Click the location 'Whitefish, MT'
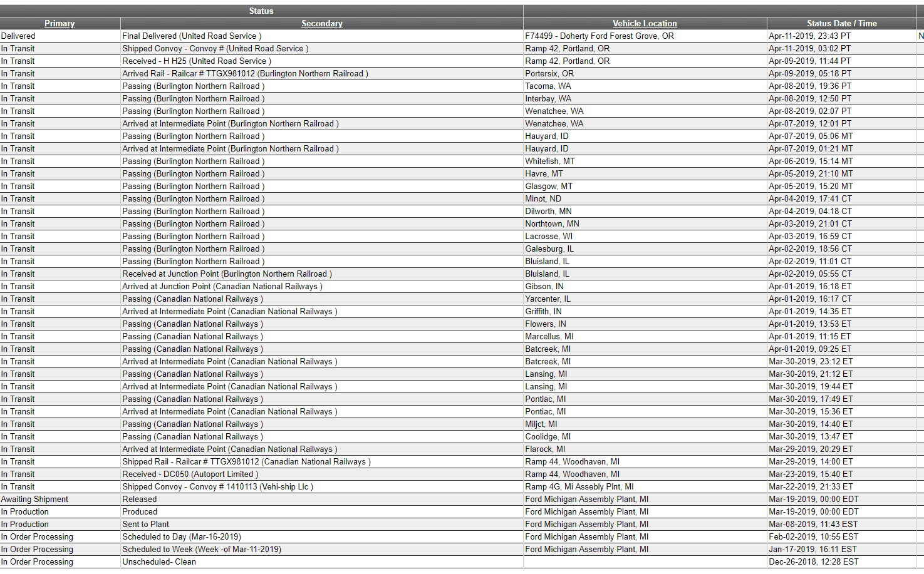 [x=550, y=161]
